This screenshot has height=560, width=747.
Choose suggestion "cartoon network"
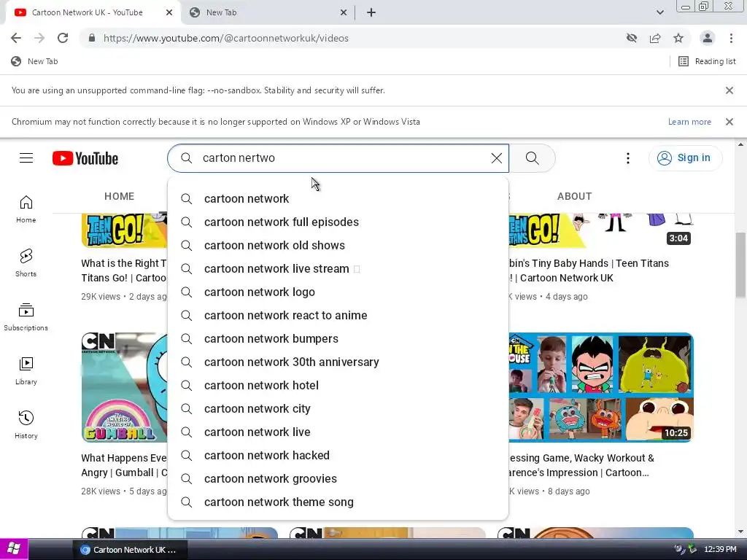click(x=338, y=198)
